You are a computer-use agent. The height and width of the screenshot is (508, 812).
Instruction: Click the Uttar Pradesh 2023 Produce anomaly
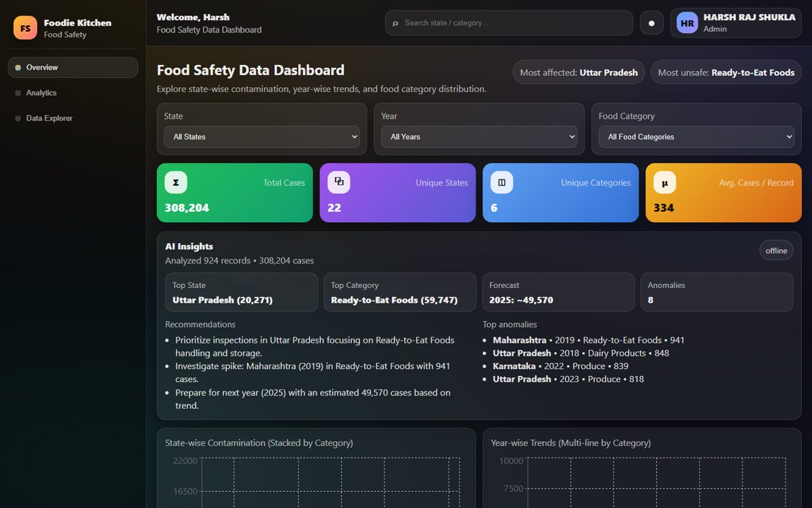click(568, 379)
